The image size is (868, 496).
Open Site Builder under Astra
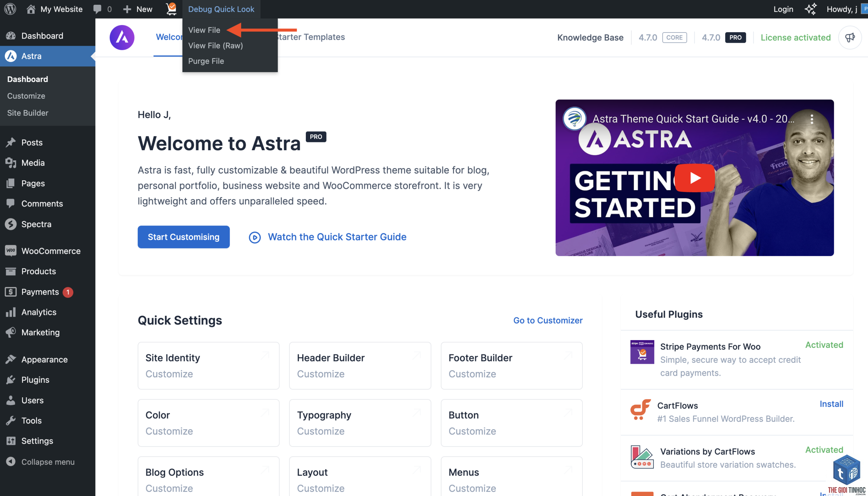pos(27,113)
